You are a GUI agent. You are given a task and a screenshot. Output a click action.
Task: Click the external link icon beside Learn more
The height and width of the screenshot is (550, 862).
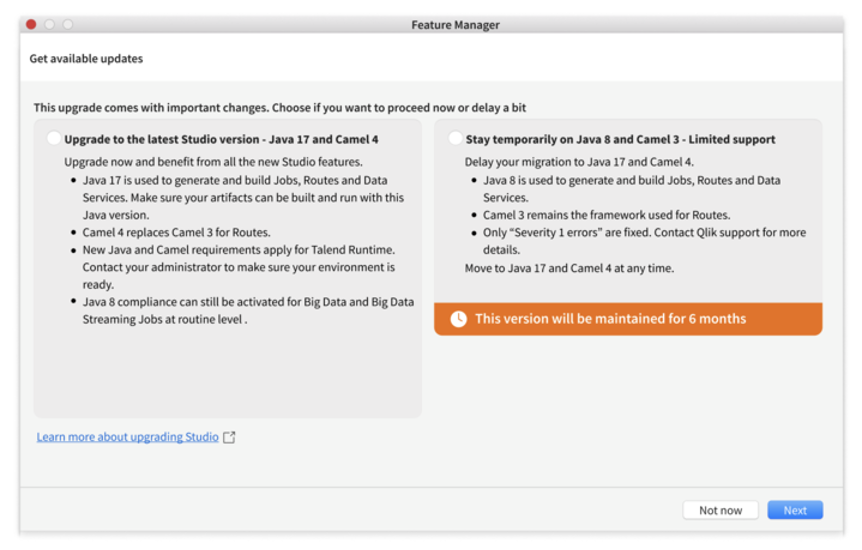[x=229, y=437]
